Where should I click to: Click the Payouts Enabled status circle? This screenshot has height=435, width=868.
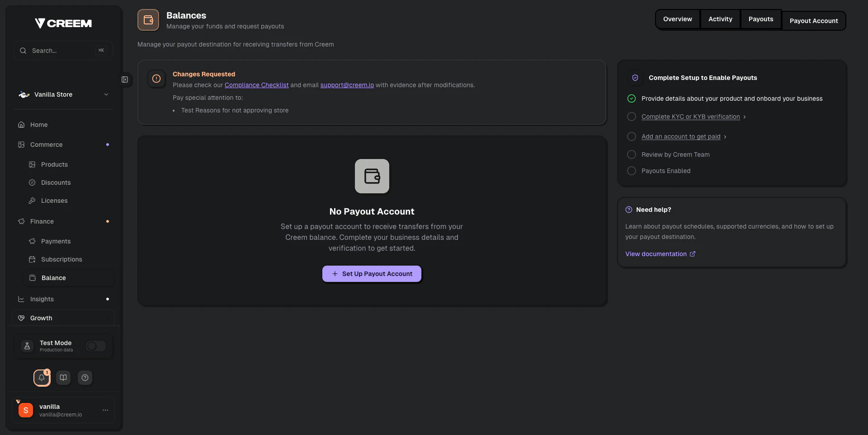click(x=632, y=170)
